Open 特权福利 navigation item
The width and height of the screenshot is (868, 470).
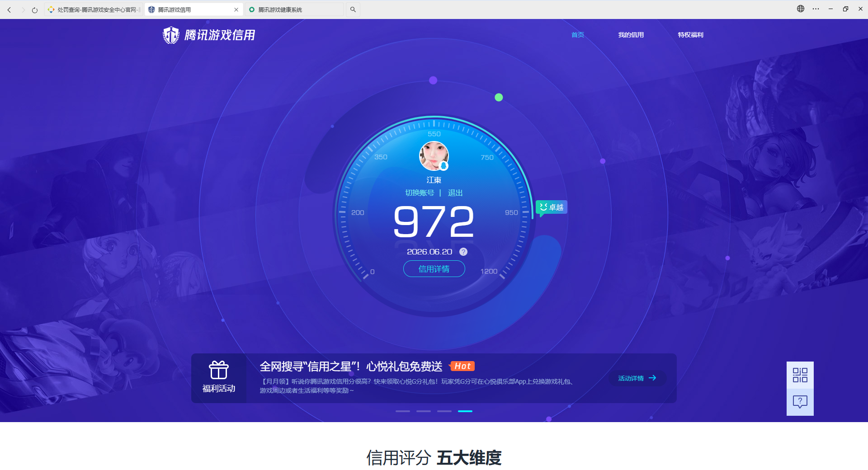tap(690, 35)
